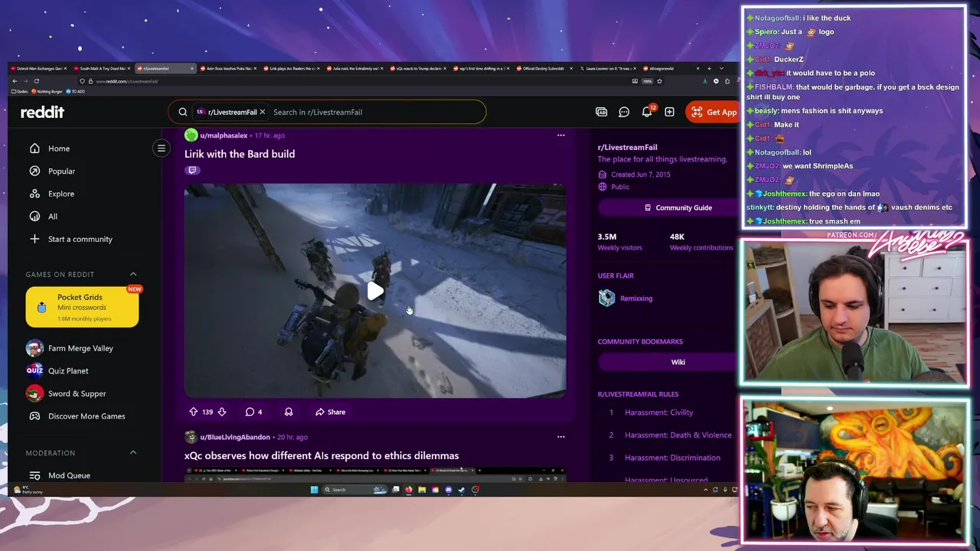
Task: Open options menu for the xQc AI post
Action: pyautogui.click(x=561, y=437)
